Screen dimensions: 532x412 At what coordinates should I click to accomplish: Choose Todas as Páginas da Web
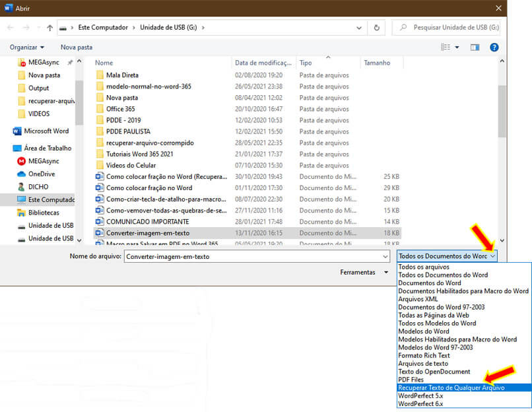tap(434, 316)
